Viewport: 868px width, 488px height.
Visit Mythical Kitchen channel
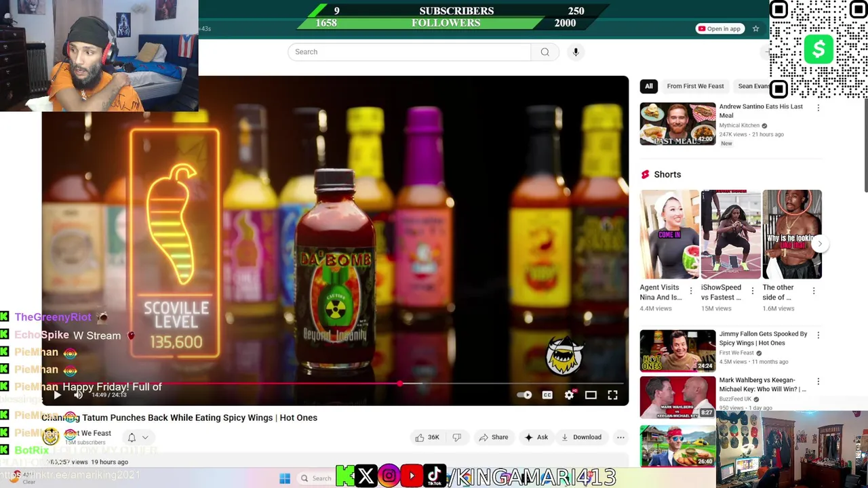click(739, 125)
